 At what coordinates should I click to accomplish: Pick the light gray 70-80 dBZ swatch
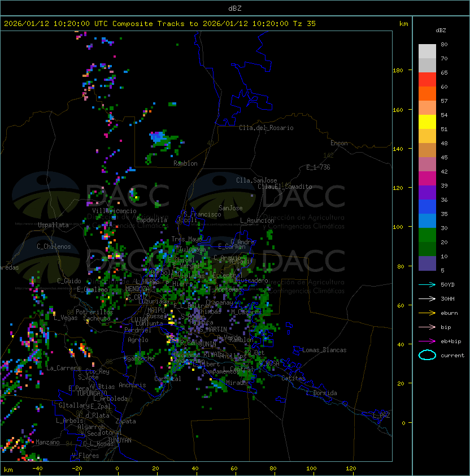(x=427, y=51)
